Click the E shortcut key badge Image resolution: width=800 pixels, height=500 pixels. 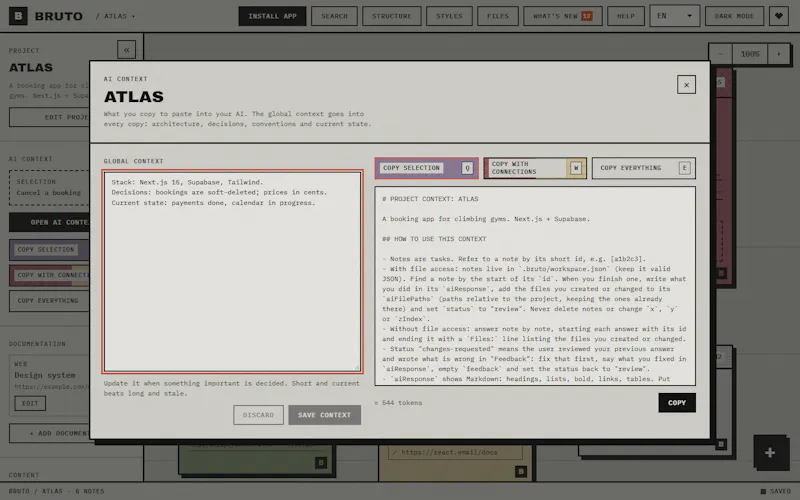(x=685, y=168)
